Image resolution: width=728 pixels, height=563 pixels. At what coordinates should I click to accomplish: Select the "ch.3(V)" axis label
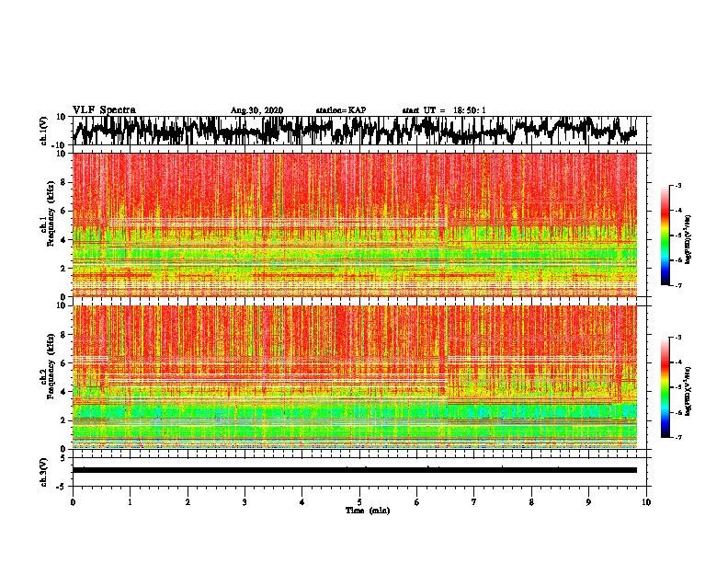tap(43, 472)
